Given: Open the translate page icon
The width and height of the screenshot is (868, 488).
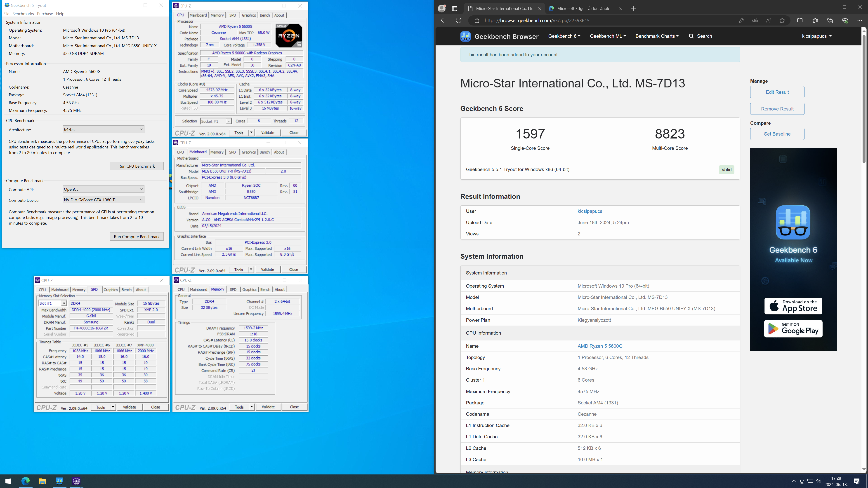Looking at the screenshot, I should click(x=755, y=21).
